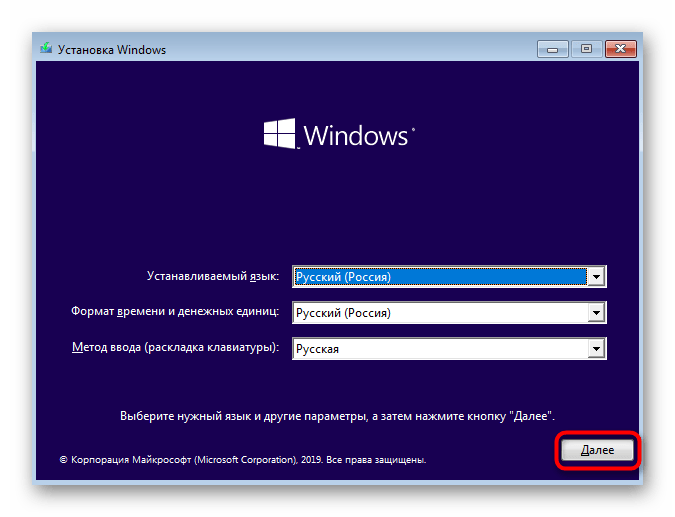
Task: Open the Устанавливаемый язык dropdown arrow
Action: (596, 276)
